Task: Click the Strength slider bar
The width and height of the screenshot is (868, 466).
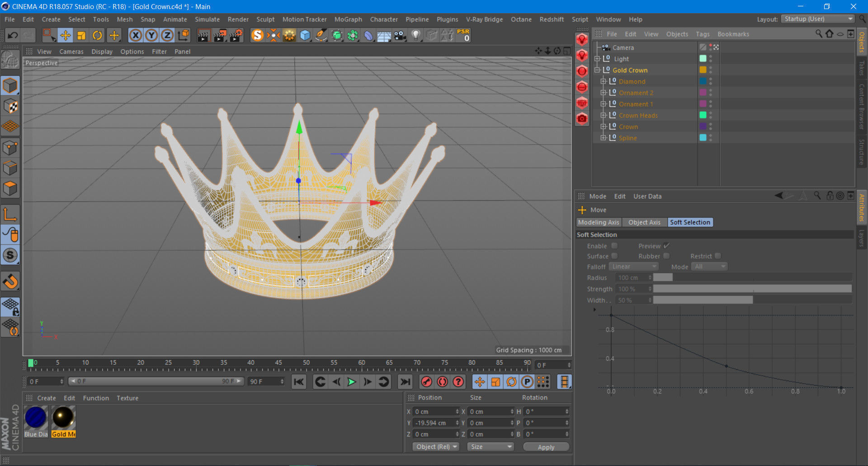Action: tap(752, 289)
